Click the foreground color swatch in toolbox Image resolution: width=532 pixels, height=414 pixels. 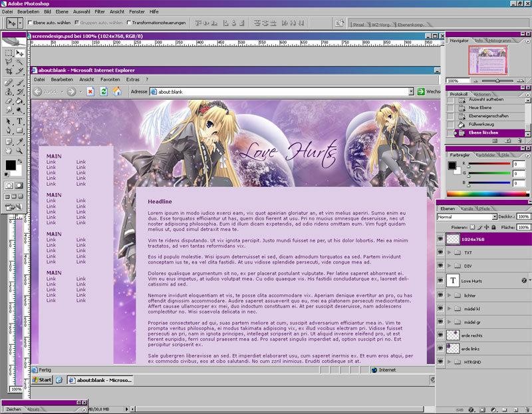pos(11,165)
